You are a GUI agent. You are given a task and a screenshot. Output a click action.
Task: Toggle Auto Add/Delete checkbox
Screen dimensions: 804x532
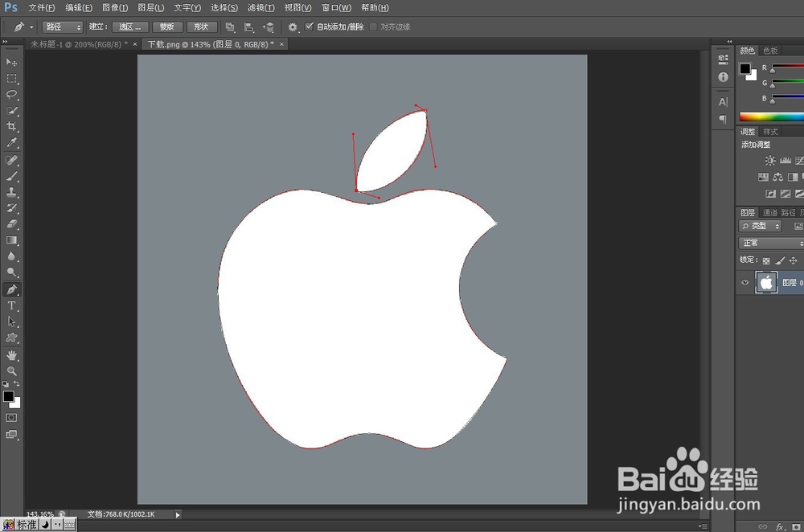coord(309,27)
